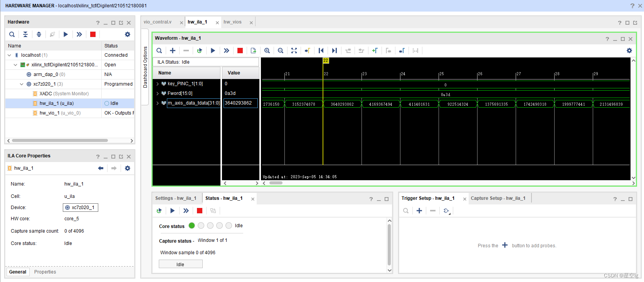Select hw_vio_1 (u_vio_0) row
The height and width of the screenshot is (282, 644).
[x=70, y=113]
